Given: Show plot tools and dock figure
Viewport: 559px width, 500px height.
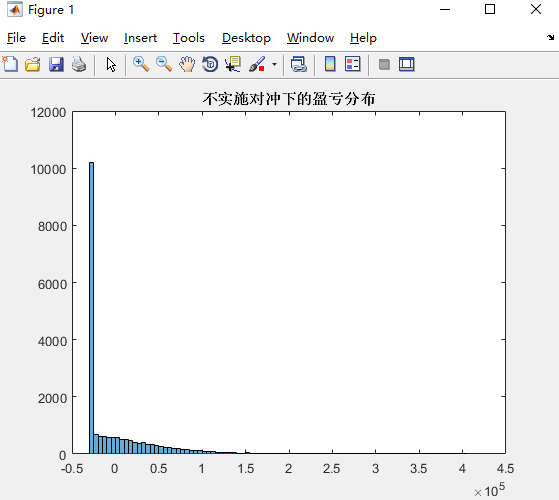Looking at the screenshot, I should [x=406, y=65].
